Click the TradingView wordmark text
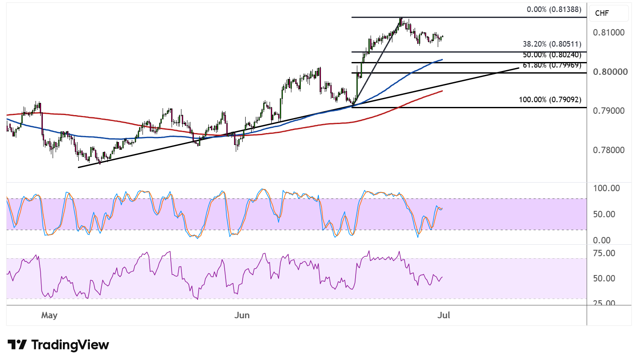Image resolution: width=638 pixels, height=364 pixels. coord(70,345)
